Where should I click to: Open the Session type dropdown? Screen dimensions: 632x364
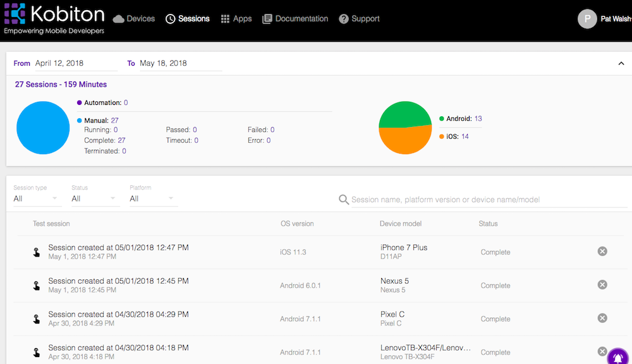(x=35, y=198)
